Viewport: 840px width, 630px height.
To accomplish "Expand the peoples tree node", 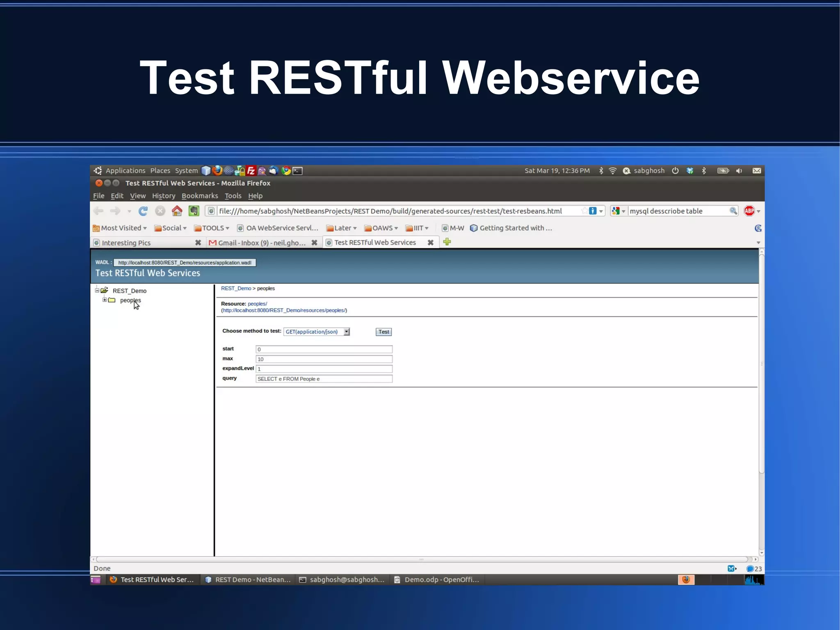I will coord(105,300).
